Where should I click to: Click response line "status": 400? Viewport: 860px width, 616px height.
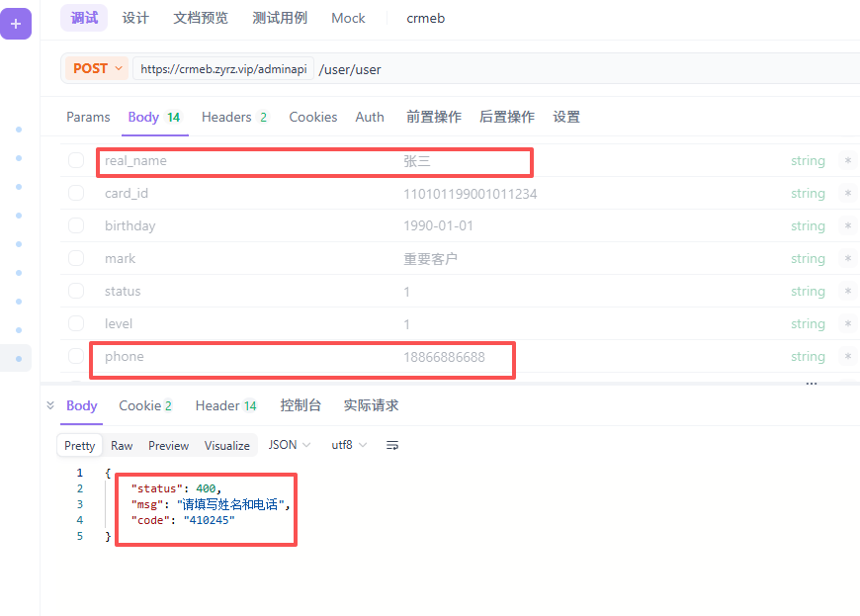pyautogui.click(x=176, y=488)
